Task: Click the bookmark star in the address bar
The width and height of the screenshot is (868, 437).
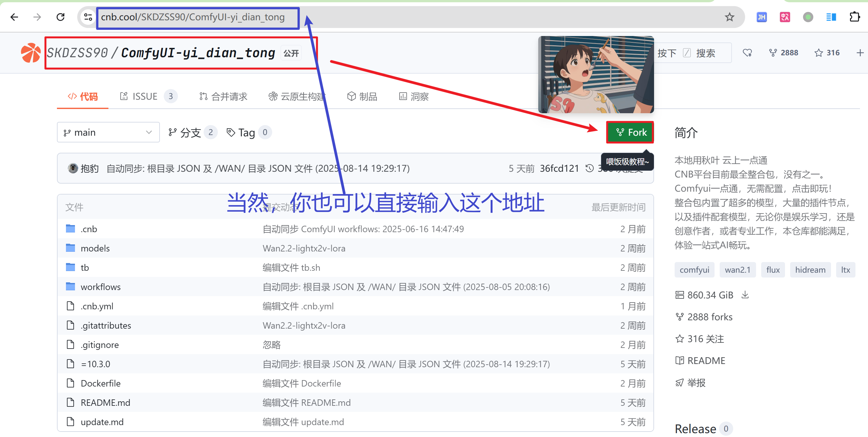Action: click(x=730, y=17)
